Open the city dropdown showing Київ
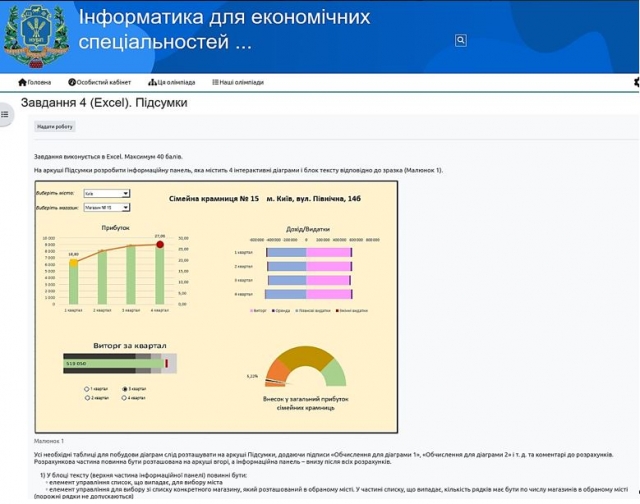 click(107, 193)
